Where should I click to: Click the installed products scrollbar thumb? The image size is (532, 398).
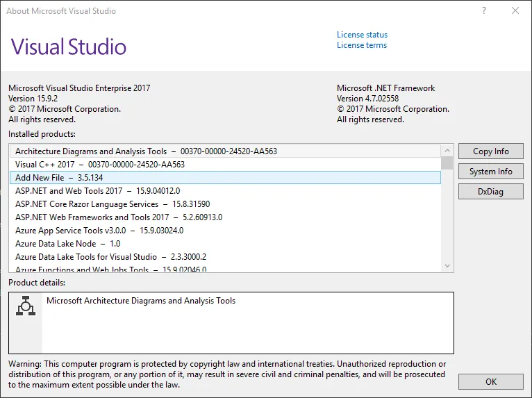[x=447, y=163]
